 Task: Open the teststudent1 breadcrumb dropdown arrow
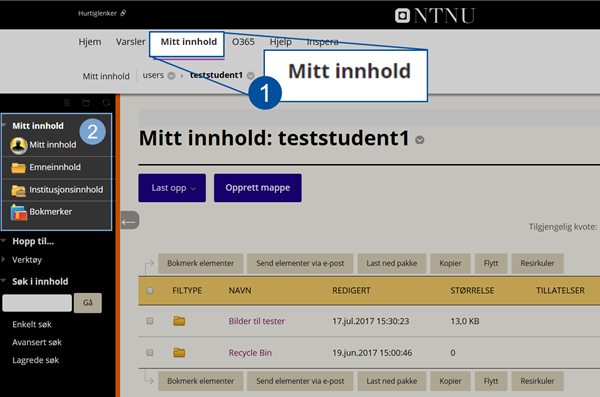[251, 75]
